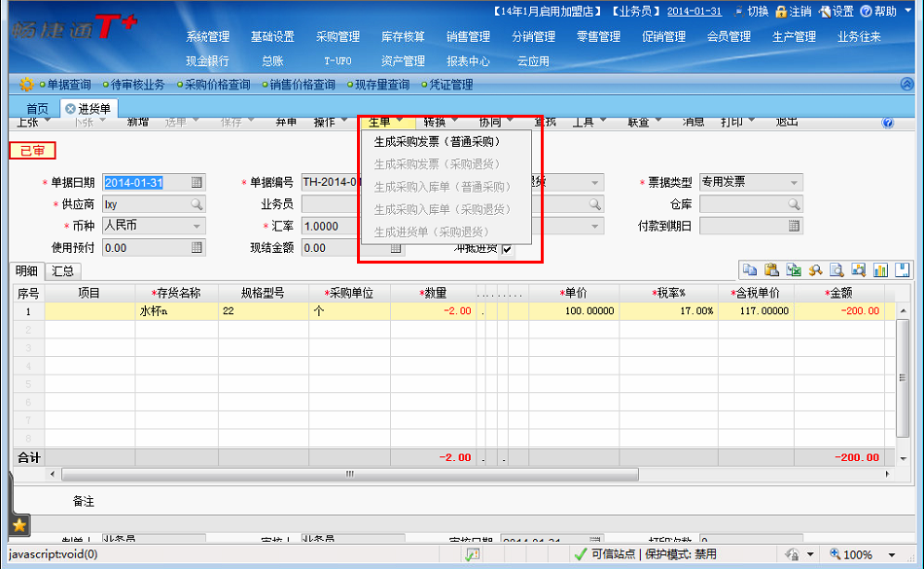
Task: Expand the 打印 toolbar dropdown
Action: pos(752,122)
